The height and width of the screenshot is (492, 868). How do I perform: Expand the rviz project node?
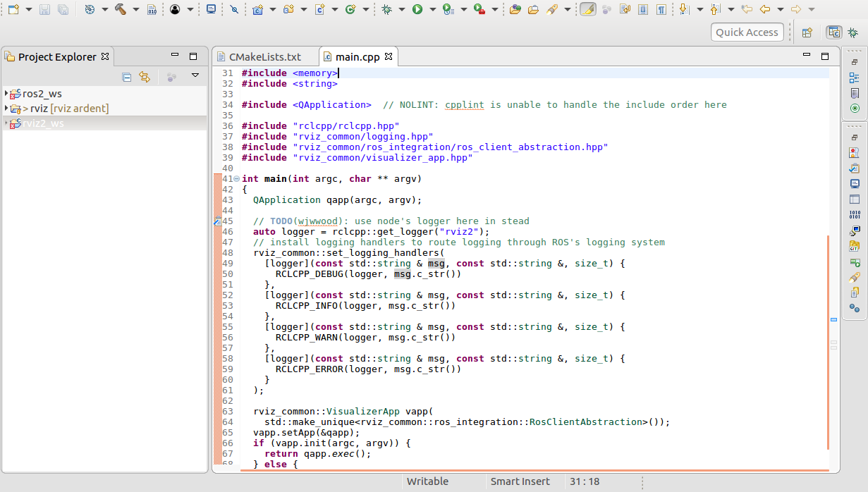[x=6, y=109]
